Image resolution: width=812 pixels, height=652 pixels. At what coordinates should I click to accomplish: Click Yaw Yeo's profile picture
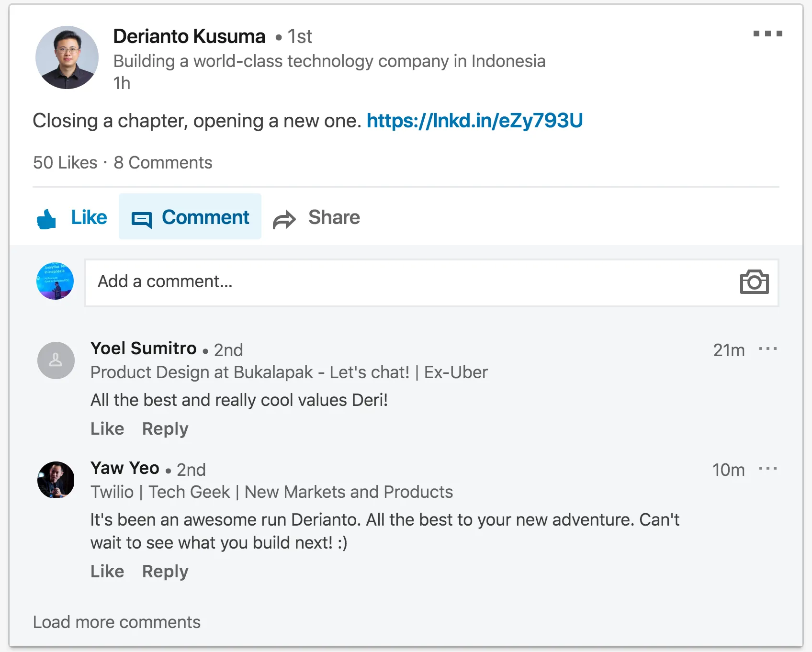pyautogui.click(x=56, y=480)
